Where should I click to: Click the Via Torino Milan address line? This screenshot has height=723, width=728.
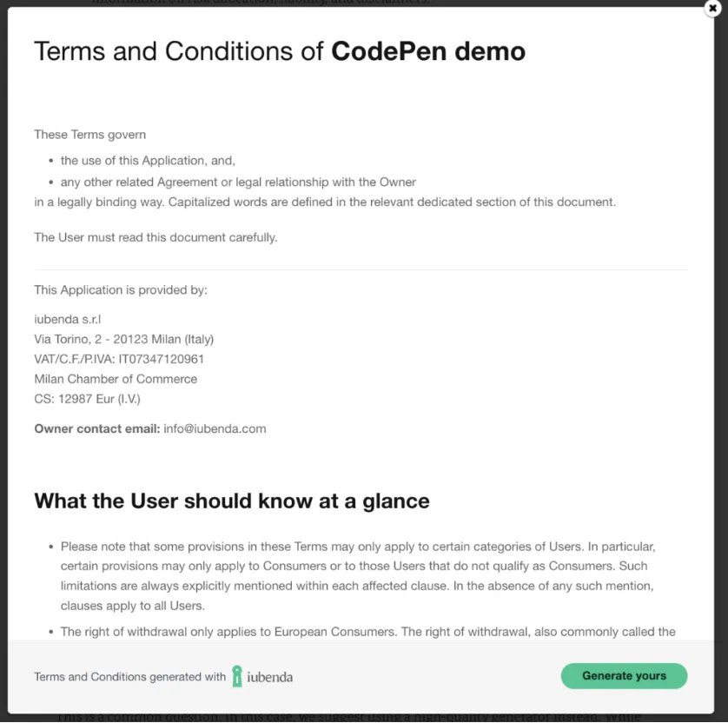124,340
